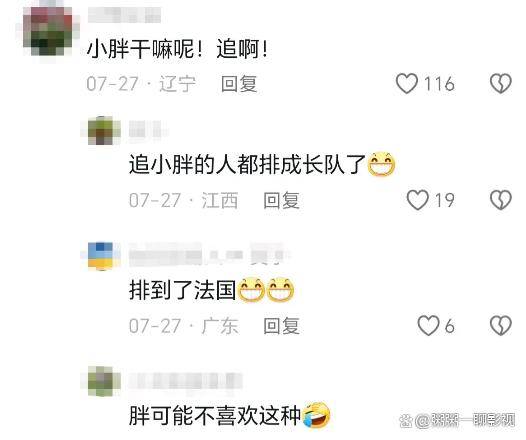Open the top commenter's pixelated avatar
This screenshot has height=440, width=526.
click(48, 31)
